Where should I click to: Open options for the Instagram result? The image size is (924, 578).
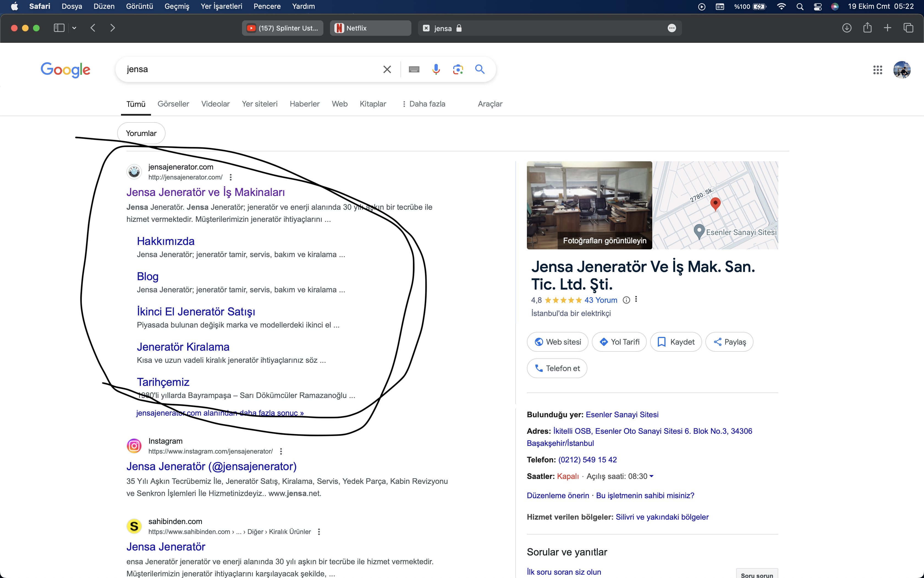(x=281, y=451)
